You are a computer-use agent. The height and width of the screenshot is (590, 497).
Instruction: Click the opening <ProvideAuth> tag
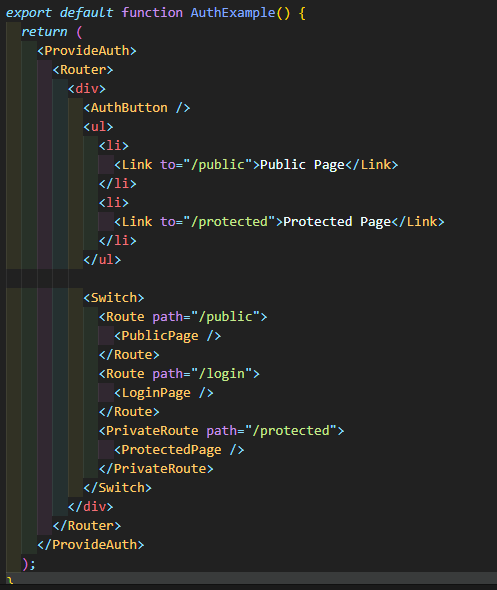click(x=87, y=51)
